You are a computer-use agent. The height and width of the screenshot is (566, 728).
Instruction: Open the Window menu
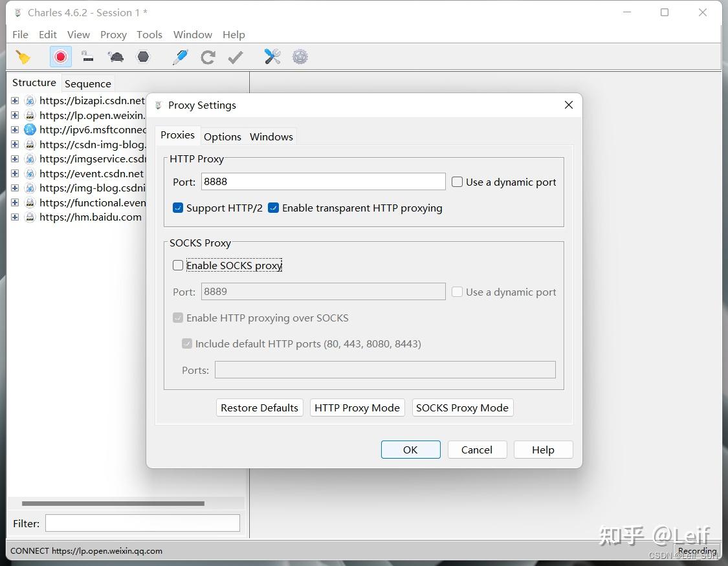192,35
